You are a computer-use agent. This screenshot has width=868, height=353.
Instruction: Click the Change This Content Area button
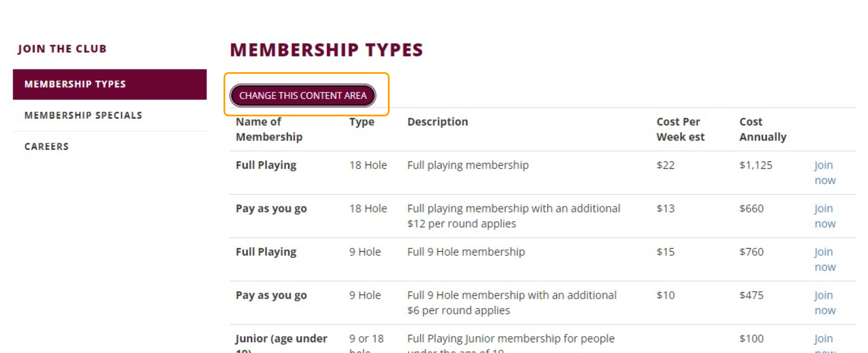click(x=303, y=95)
